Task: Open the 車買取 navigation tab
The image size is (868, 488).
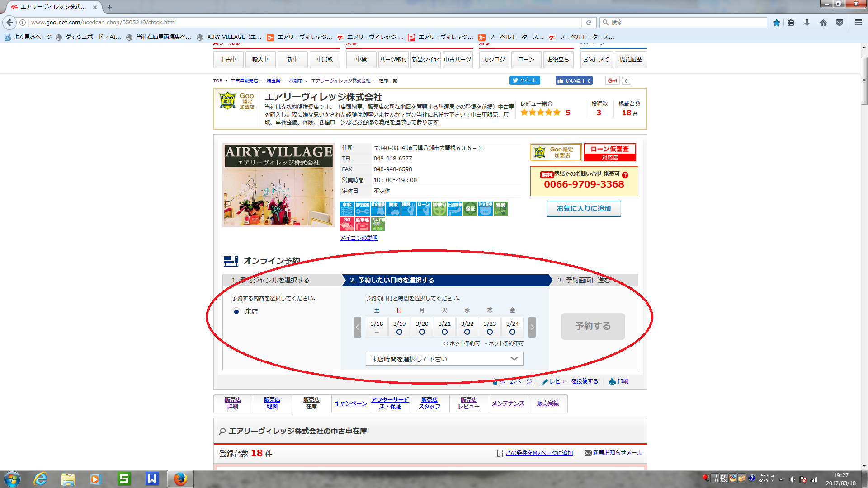Action: [x=325, y=60]
